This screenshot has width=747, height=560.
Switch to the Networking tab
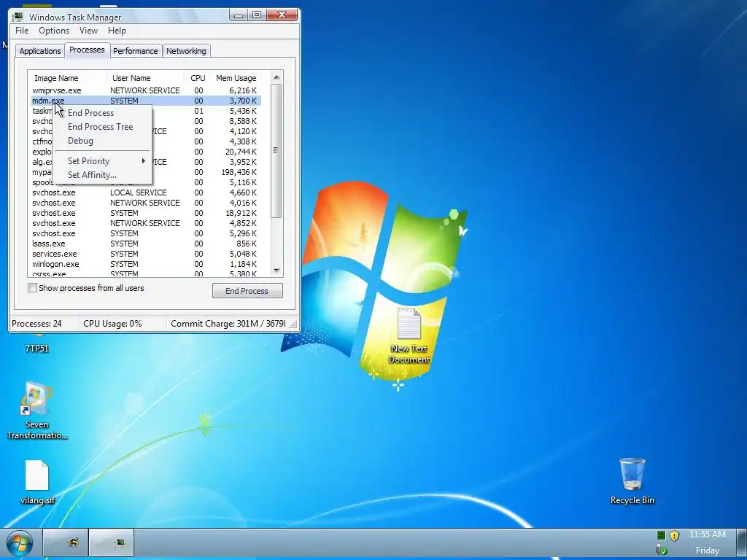point(186,51)
